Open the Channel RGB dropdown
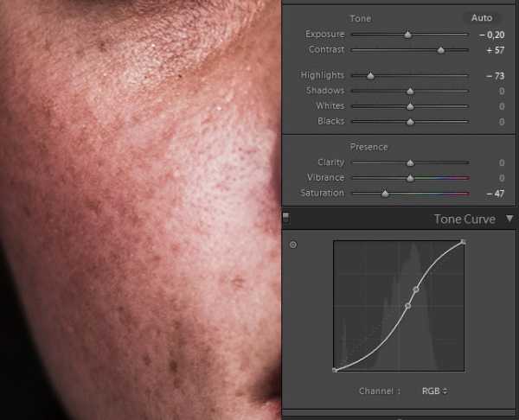 click(x=434, y=391)
